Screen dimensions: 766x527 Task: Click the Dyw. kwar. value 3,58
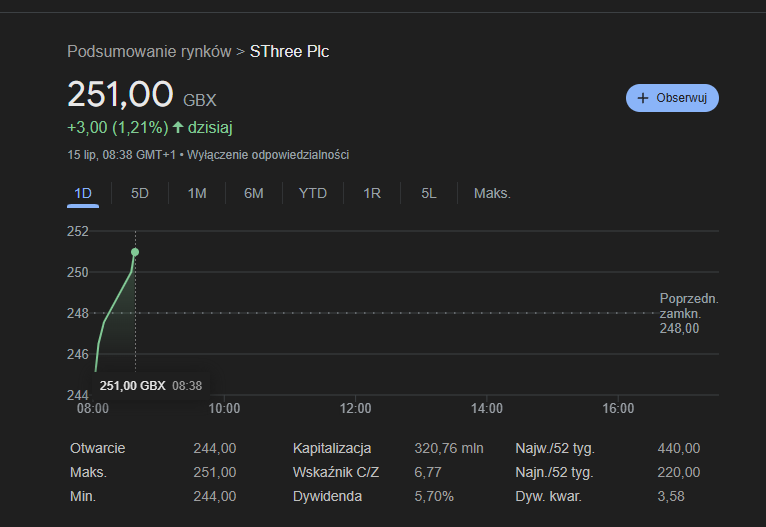click(671, 496)
